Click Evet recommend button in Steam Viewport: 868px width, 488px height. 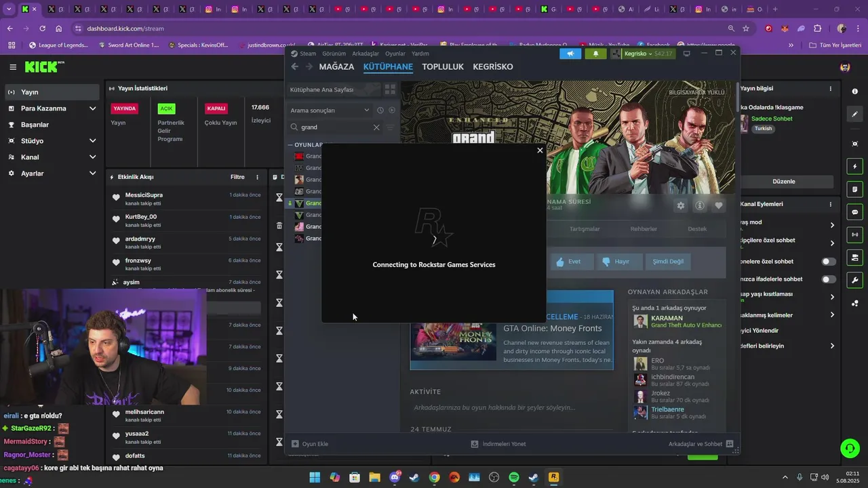tap(572, 262)
